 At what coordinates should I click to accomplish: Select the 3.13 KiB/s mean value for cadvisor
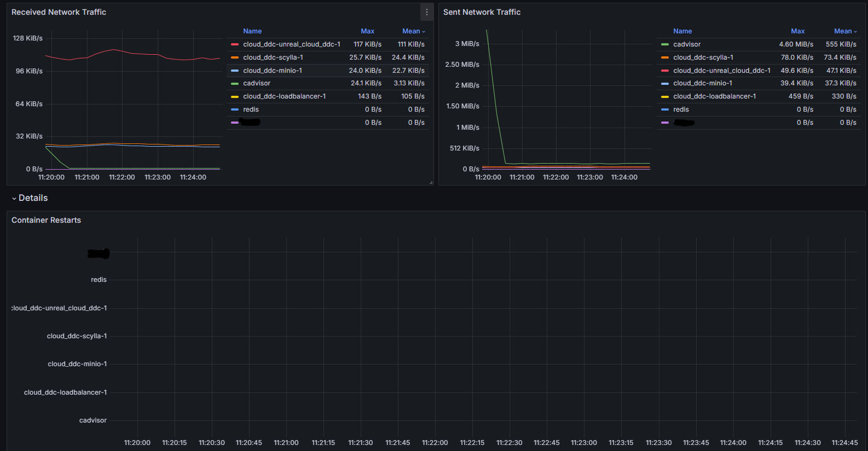click(x=409, y=83)
